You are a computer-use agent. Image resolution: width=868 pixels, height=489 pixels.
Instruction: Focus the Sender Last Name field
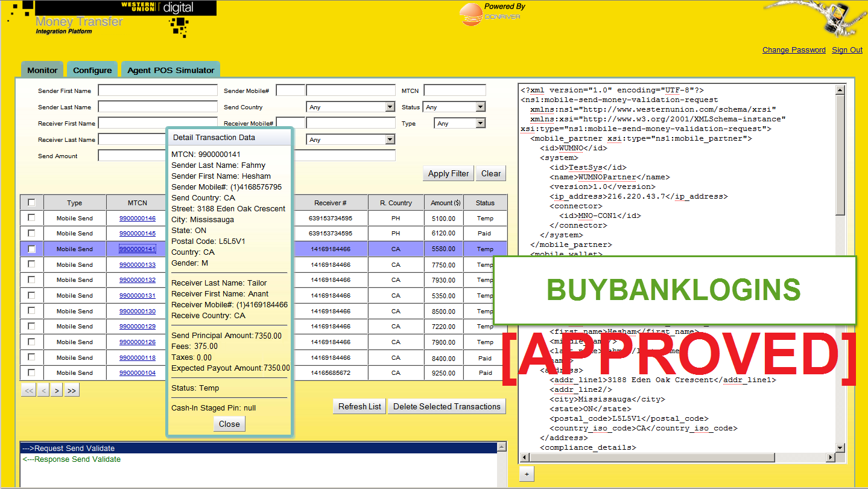click(x=157, y=107)
